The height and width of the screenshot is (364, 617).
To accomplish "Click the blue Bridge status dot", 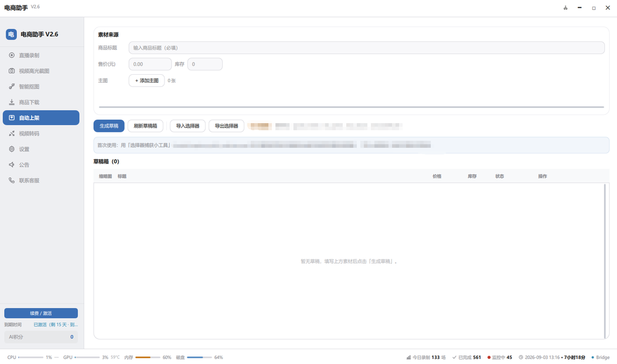I will pos(592,357).
